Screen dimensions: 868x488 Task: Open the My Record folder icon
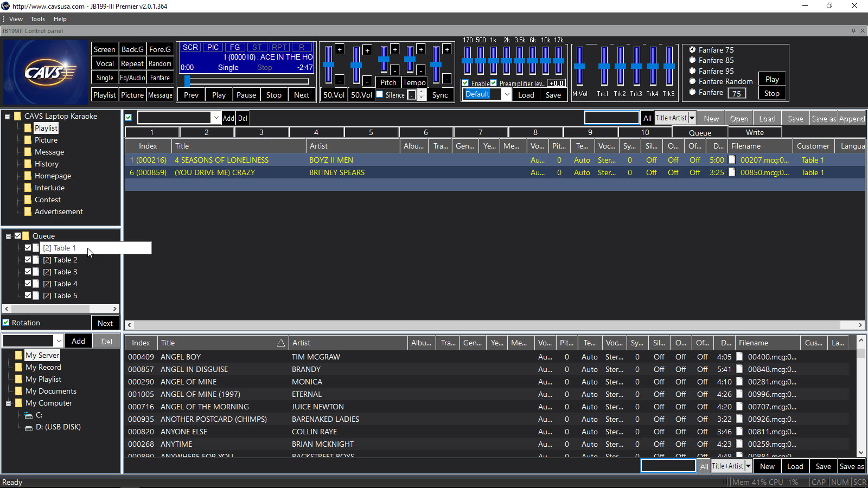[x=19, y=367]
